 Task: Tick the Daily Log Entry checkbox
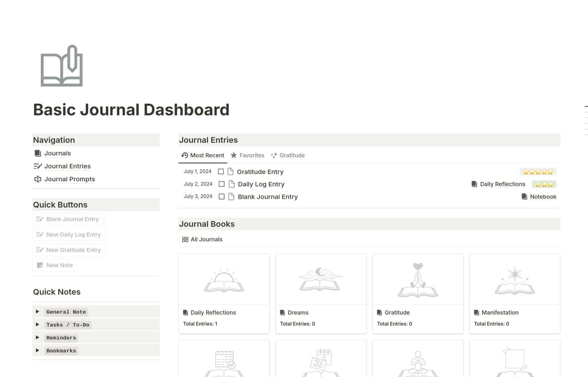point(222,184)
